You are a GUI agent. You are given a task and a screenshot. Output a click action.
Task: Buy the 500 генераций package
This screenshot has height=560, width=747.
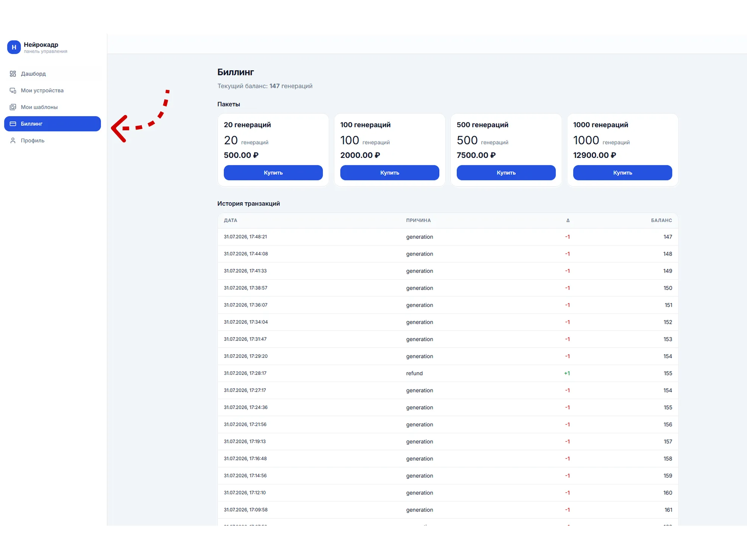click(x=506, y=173)
